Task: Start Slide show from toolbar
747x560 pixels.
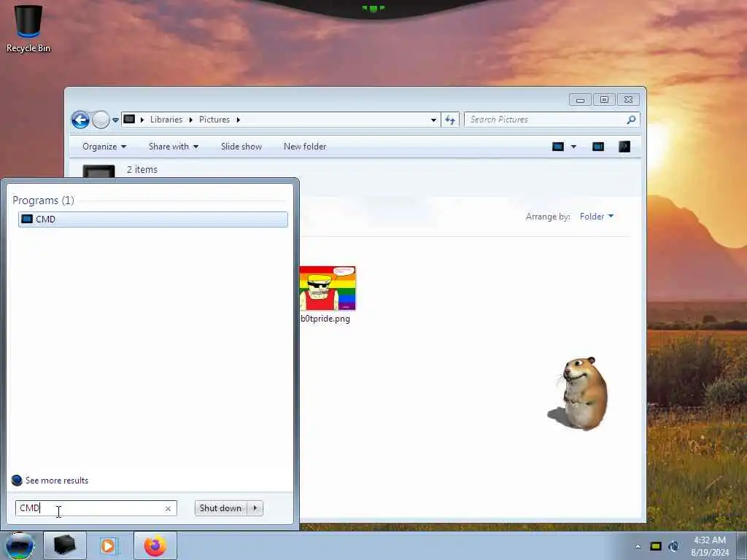Action: coord(241,146)
